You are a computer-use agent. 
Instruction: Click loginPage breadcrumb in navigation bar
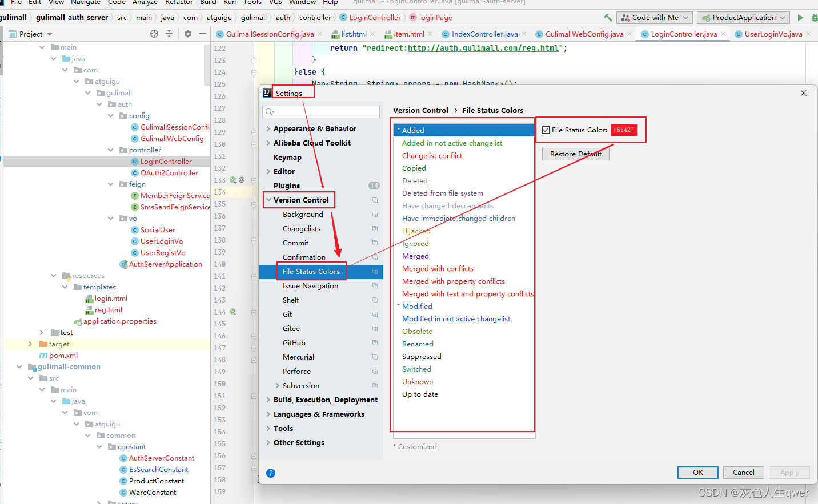435,18
